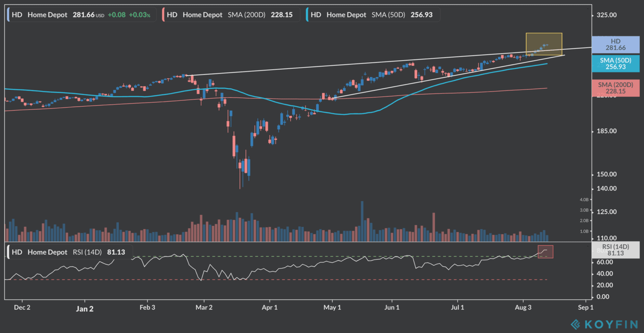This screenshot has width=644, height=333.
Task: Click the 185.00 price axis label
Action: 606,131
